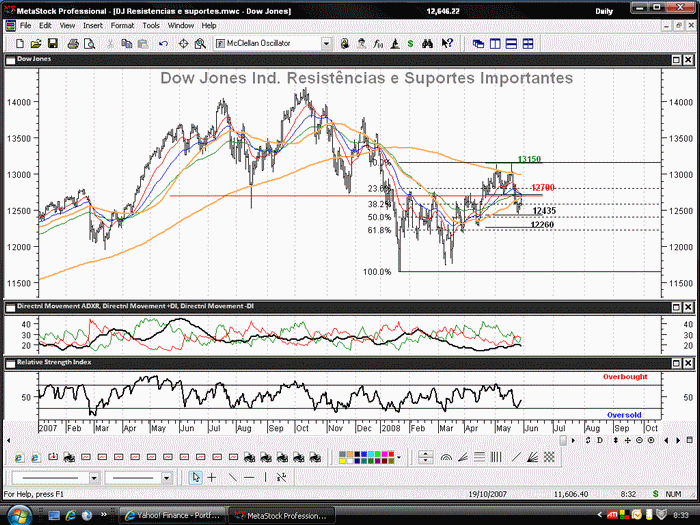Click the zoom-in circle chart icon
700x525 pixels.
point(651,440)
